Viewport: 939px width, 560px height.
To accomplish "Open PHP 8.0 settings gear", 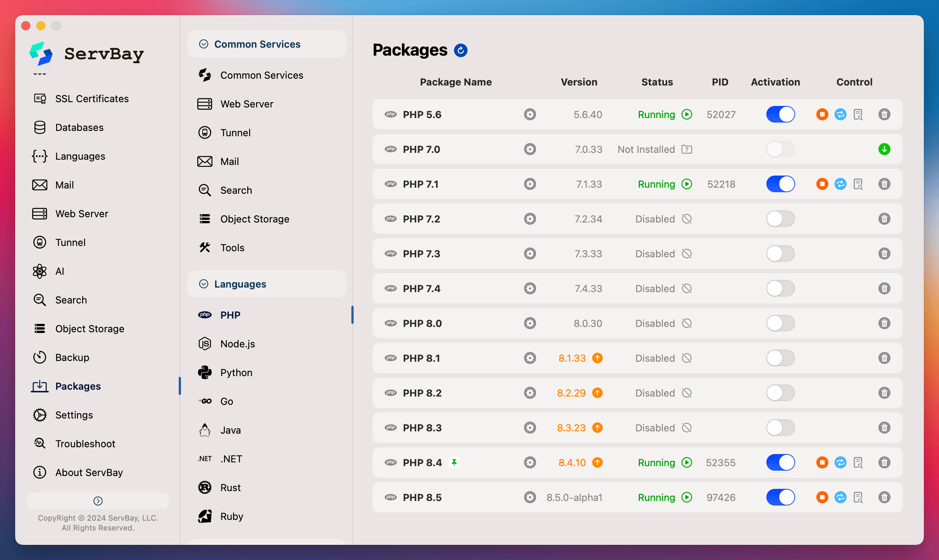I will tap(530, 323).
